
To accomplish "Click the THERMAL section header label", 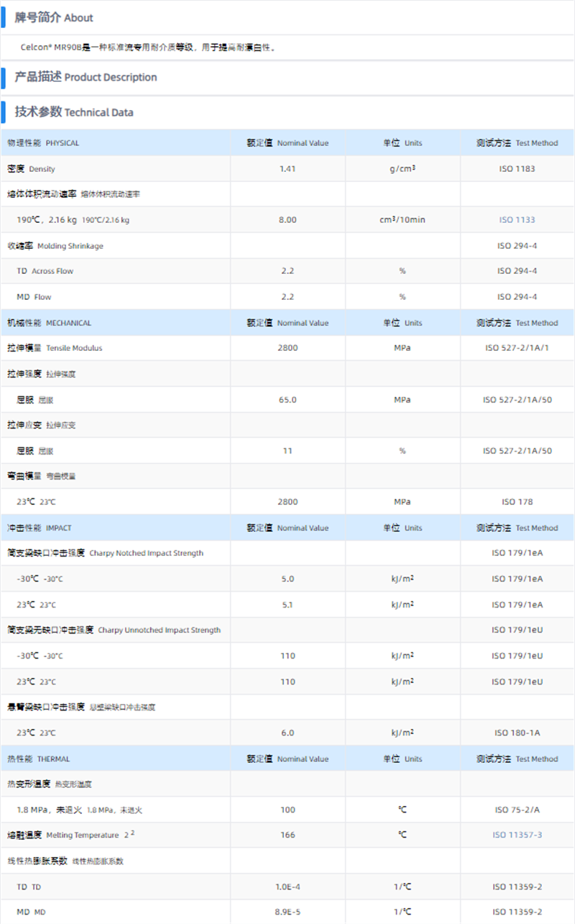I will point(38,759).
